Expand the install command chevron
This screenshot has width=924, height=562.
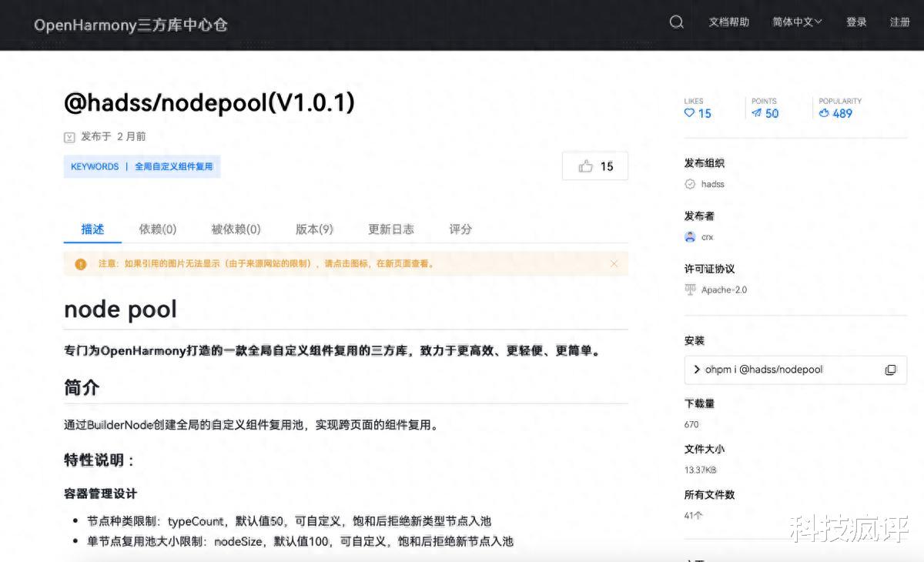point(696,370)
